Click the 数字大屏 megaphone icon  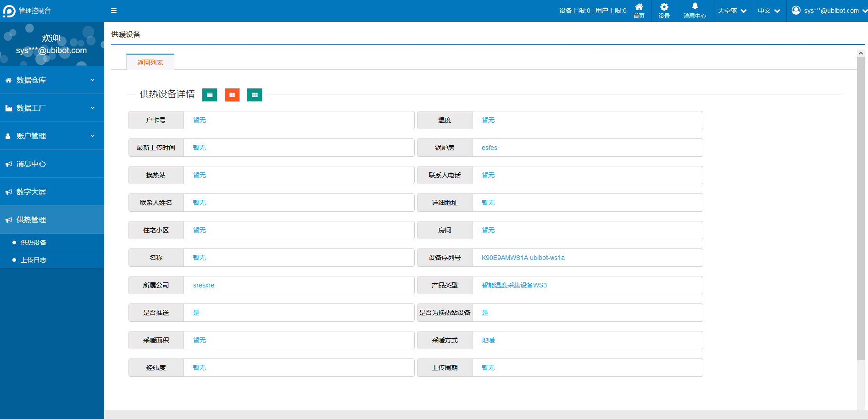click(x=8, y=192)
